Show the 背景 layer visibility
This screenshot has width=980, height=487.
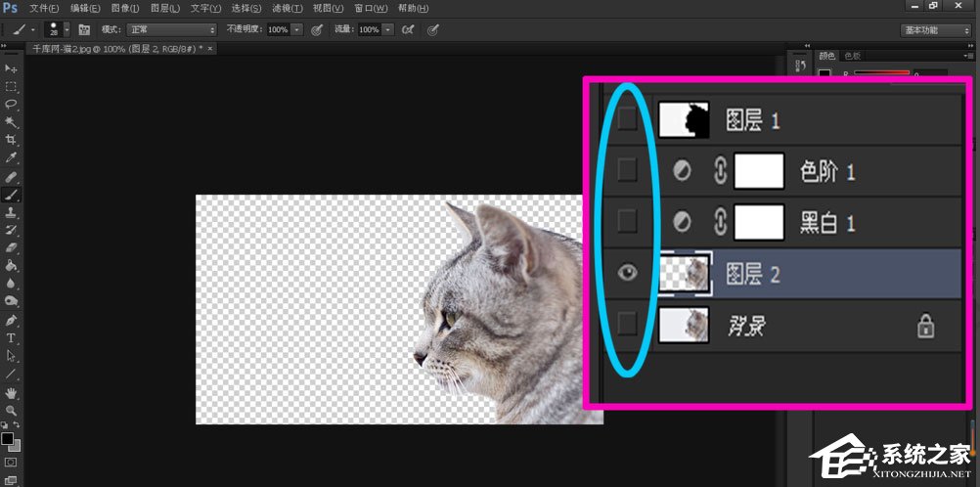(628, 324)
